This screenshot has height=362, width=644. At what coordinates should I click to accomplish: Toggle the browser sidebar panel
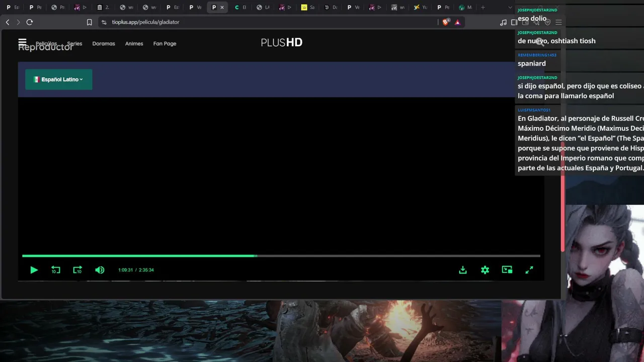pos(514,22)
